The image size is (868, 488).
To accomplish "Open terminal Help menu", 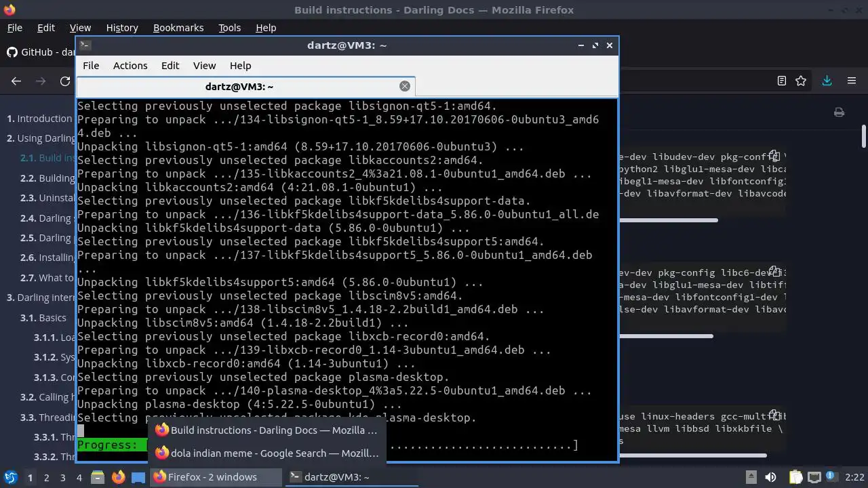I will click(240, 66).
